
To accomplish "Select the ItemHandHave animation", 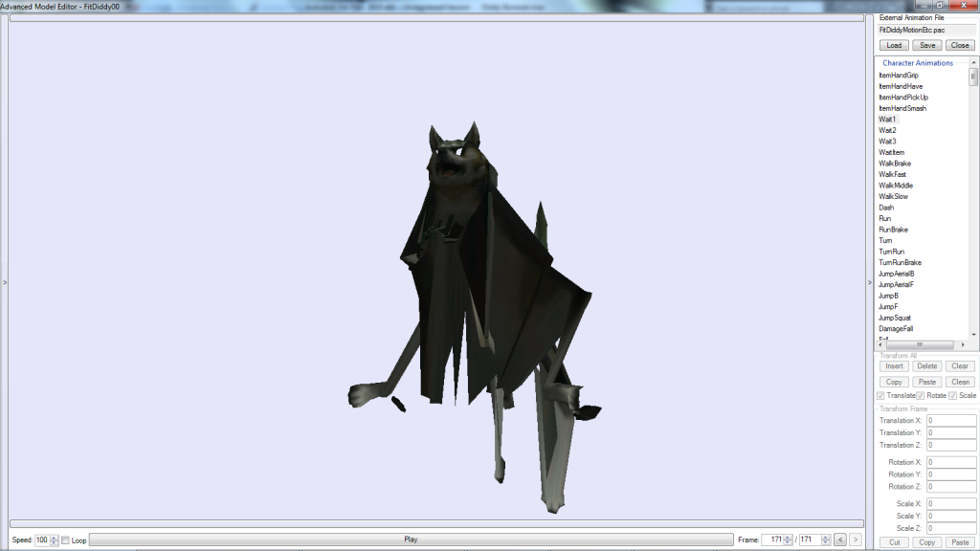I will [x=901, y=86].
